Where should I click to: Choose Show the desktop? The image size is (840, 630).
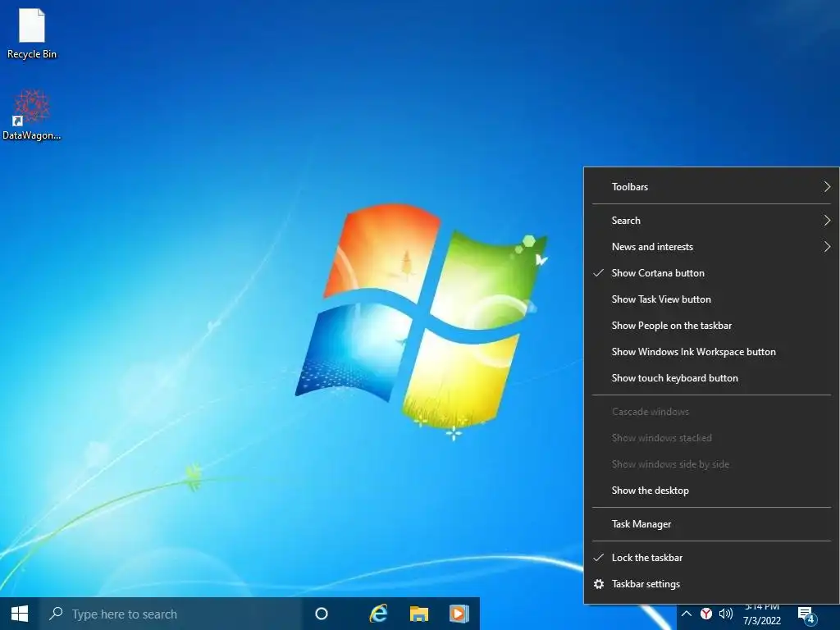[x=711, y=491]
